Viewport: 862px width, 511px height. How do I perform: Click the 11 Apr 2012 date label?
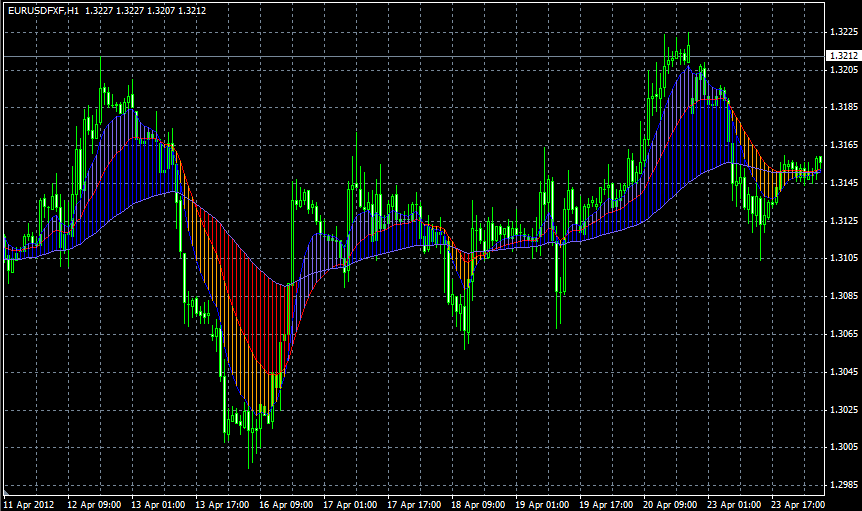[x=29, y=504]
